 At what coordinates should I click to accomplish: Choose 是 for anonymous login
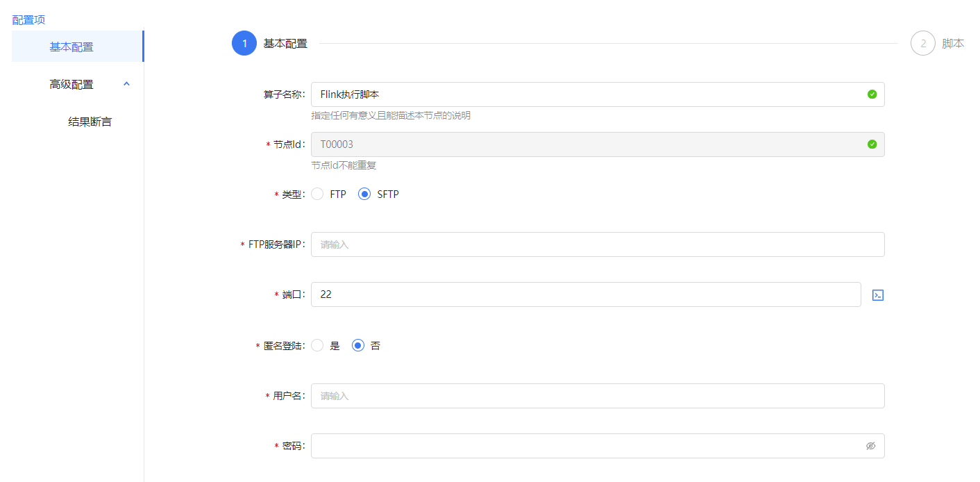click(x=318, y=345)
